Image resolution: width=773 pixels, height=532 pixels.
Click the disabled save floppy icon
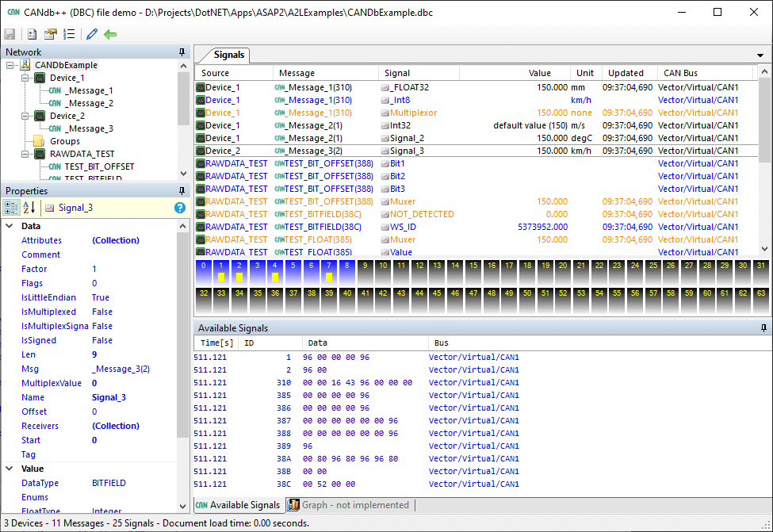coord(10,34)
